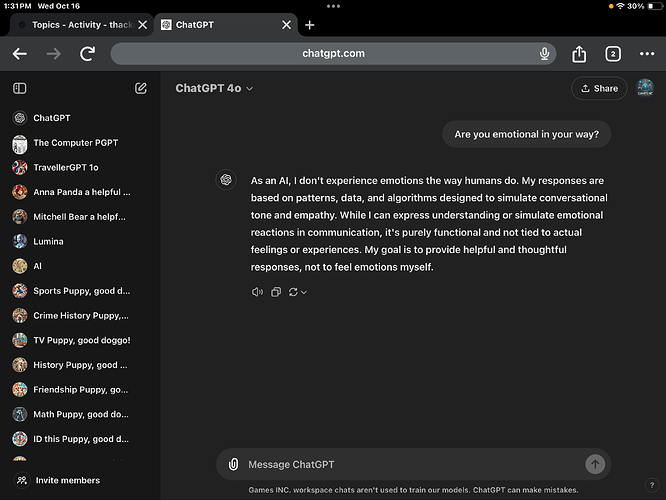Image resolution: width=666 pixels, height=500 pixels.
Task: Open The Computer PGPT
Action: coord(80,143)
